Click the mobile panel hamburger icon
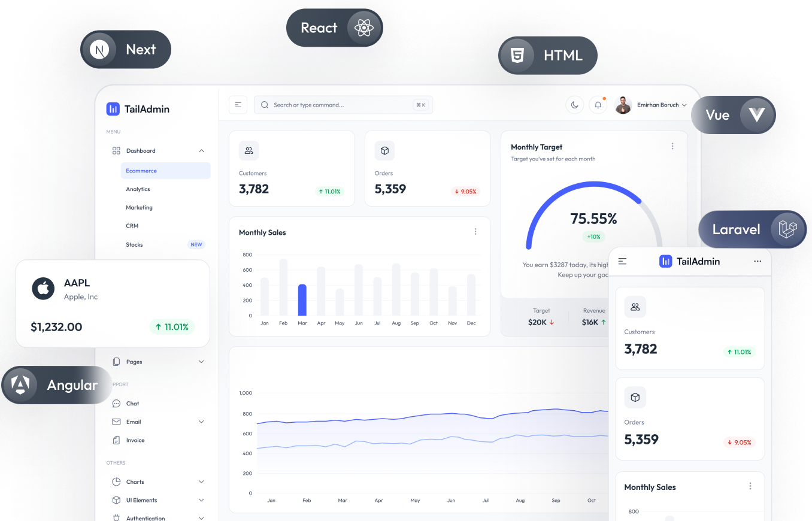 pyautogui.click(x=623, y=261)
